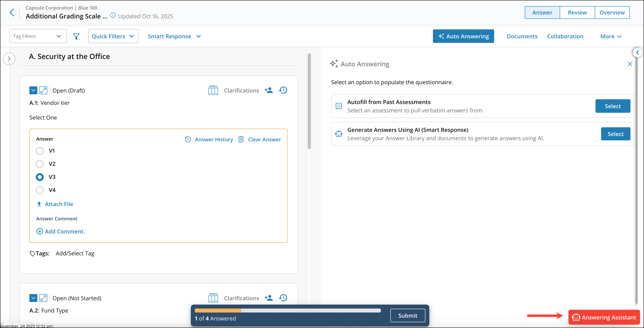Screen dimensions: 644x328
Task: View change history icon for question A.2
Action: click(x=283, y=298)
